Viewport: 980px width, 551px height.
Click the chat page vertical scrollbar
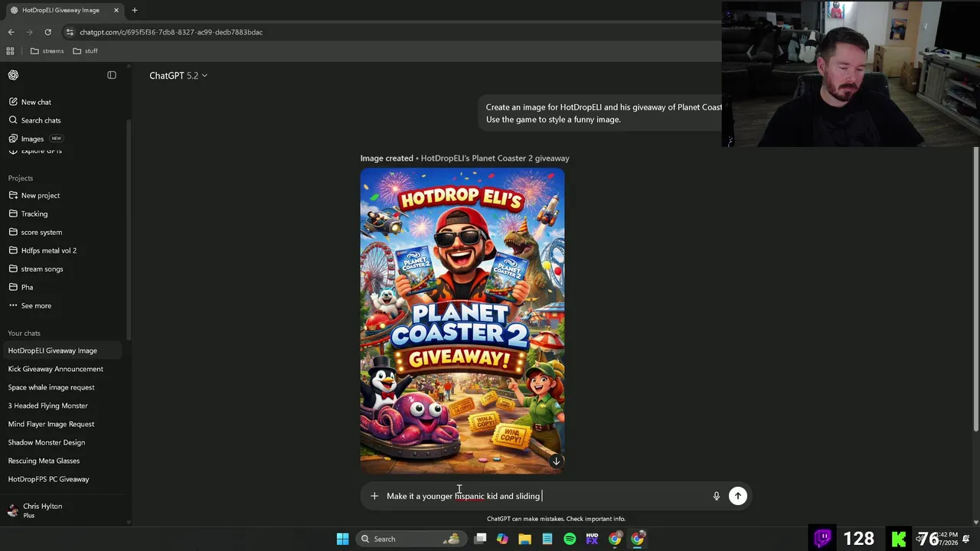click(x=975, y=291)
